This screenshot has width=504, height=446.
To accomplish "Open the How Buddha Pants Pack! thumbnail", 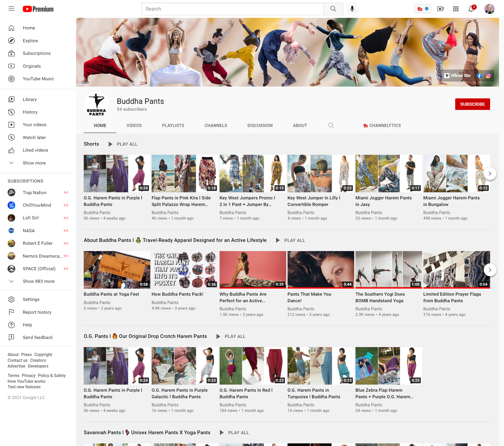I will click(x=185, y=270).
